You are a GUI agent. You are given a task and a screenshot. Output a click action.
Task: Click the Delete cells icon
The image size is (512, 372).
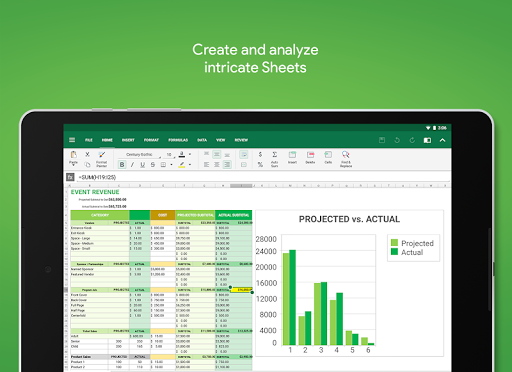310,157
